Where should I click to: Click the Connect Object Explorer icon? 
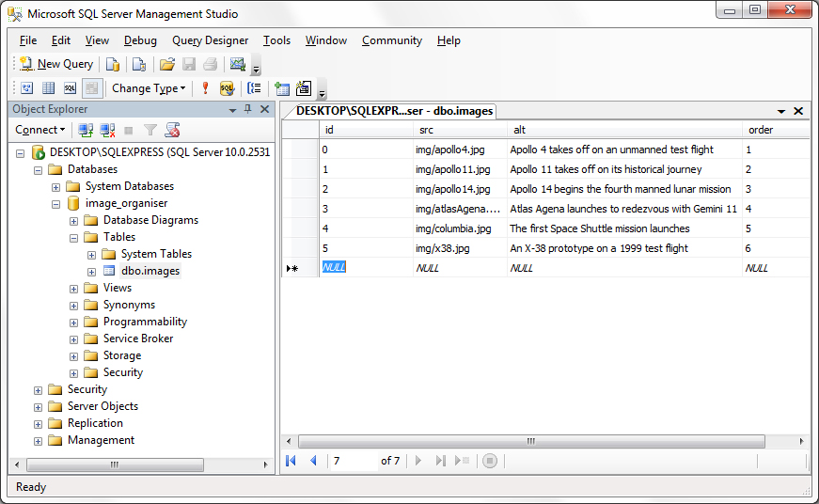coord(86,130)
